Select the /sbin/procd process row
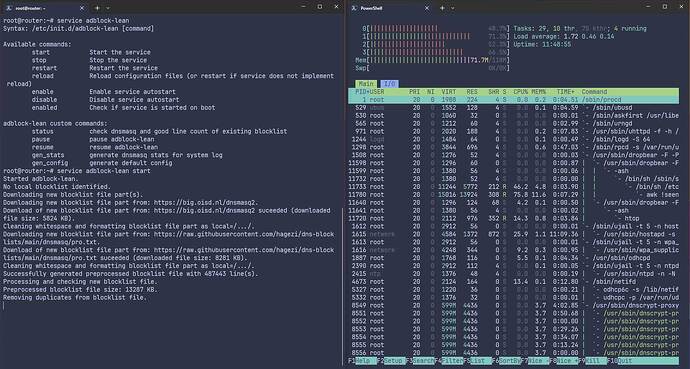Image resolution: width=690 pixels, height=369 pixels. tap(514, 100)
